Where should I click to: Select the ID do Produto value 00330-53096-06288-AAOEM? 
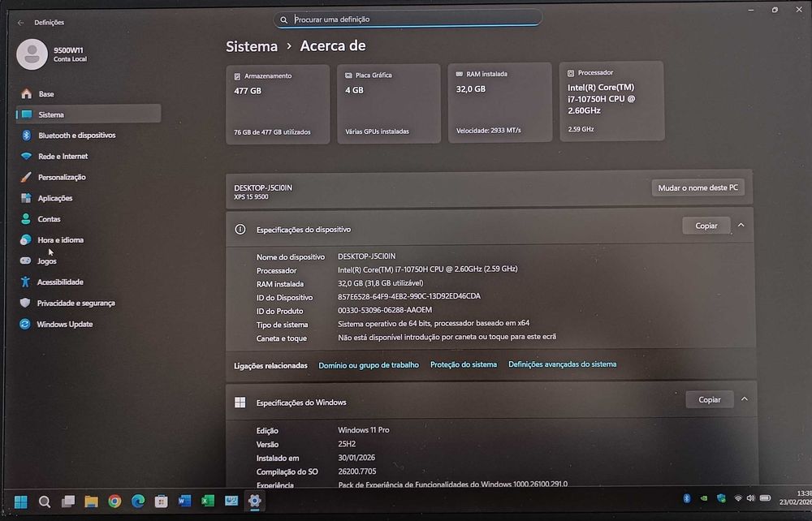click(x=385, y=310)
